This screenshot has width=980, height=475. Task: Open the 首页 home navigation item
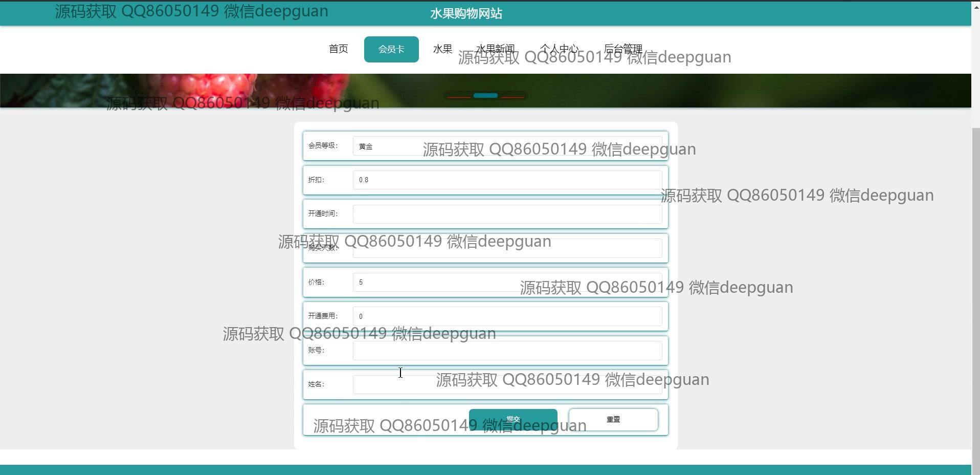tap(338, 49)
